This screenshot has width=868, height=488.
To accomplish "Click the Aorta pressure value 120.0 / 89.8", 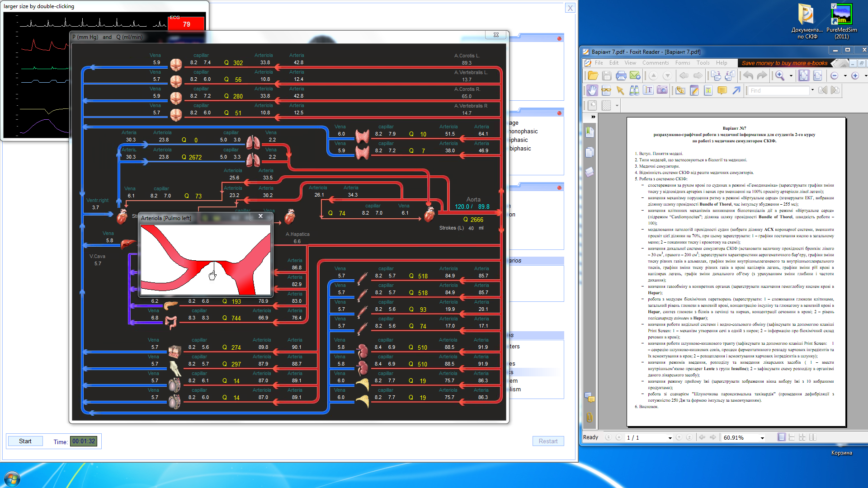I will click(472, 206).
